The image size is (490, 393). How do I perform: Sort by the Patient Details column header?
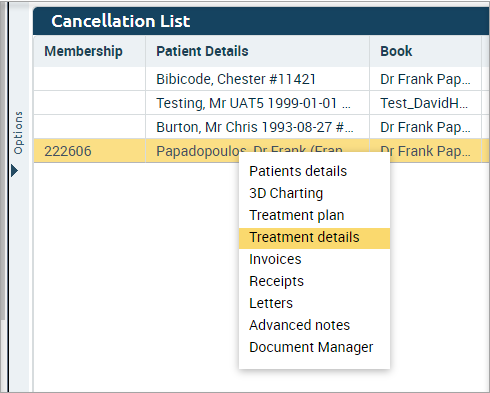click(257, 51)
